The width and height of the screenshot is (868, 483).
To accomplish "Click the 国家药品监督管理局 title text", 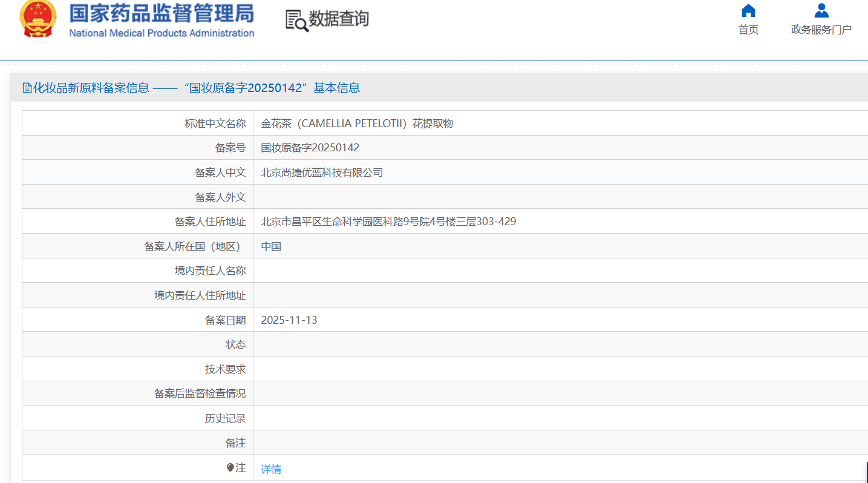I will 162,13.
